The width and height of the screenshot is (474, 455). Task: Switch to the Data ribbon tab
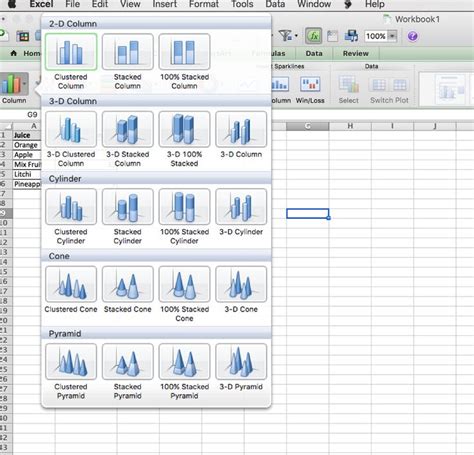click(x=314, y=53)
